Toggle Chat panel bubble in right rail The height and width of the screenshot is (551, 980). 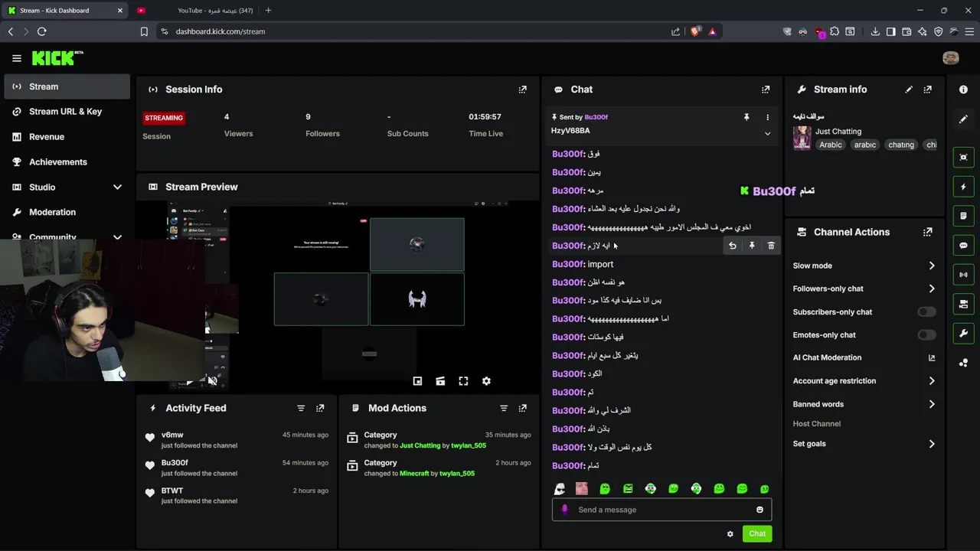tap(963, 246)
